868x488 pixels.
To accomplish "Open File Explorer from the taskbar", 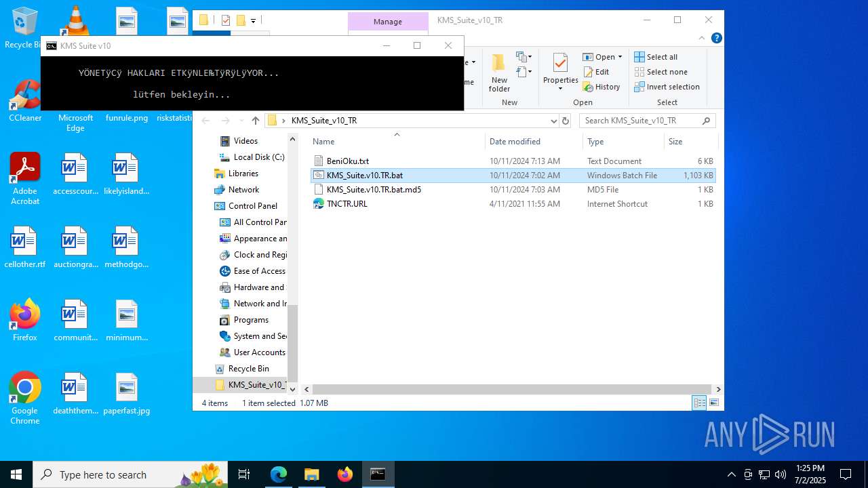I will [x=311, y=474].
